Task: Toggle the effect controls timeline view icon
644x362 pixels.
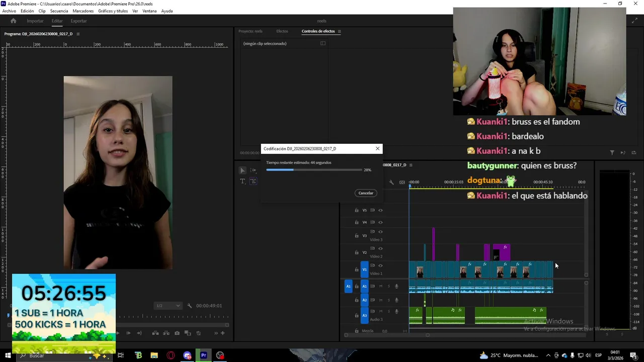Action: (323, 43)
